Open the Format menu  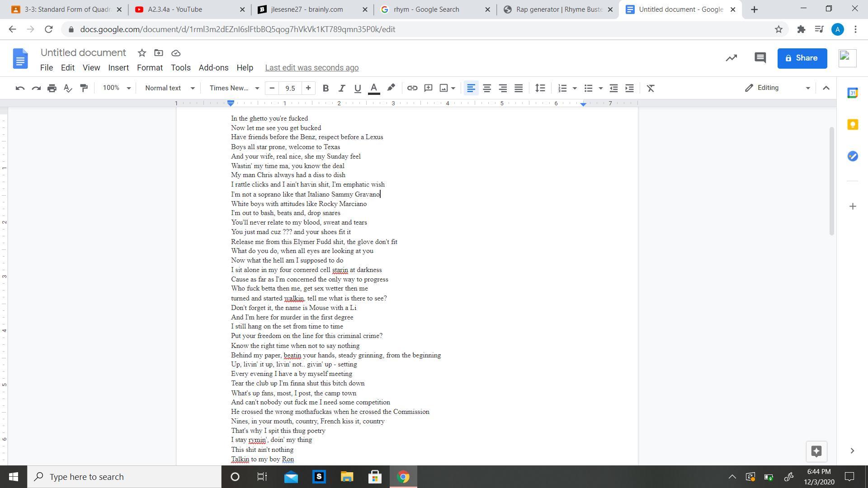tap(150, 68)
